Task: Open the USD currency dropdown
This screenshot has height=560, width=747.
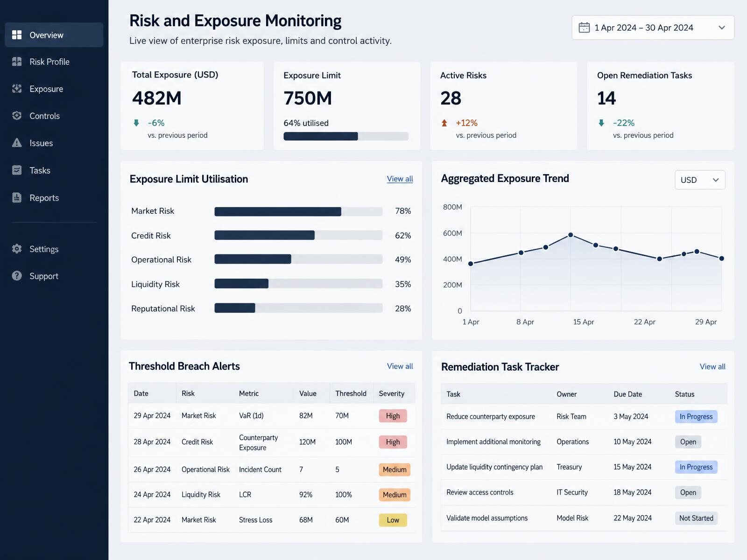Action: point(700,180)
